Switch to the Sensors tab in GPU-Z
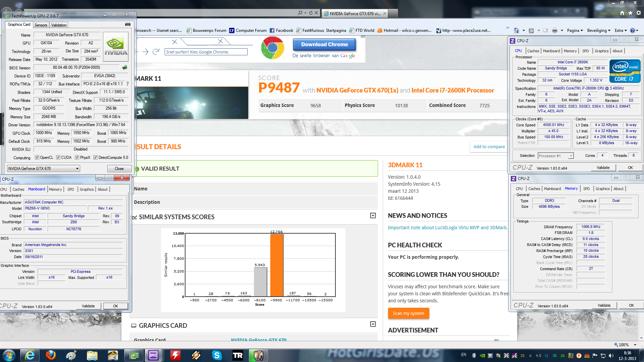644x362 pixels. click(x=41, y=25)
